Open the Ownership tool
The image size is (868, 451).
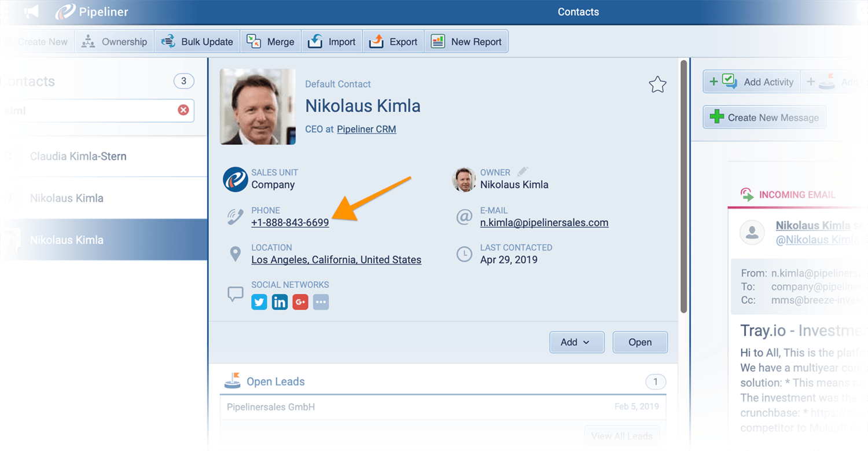pyautogui.click(x=114, y=41)
